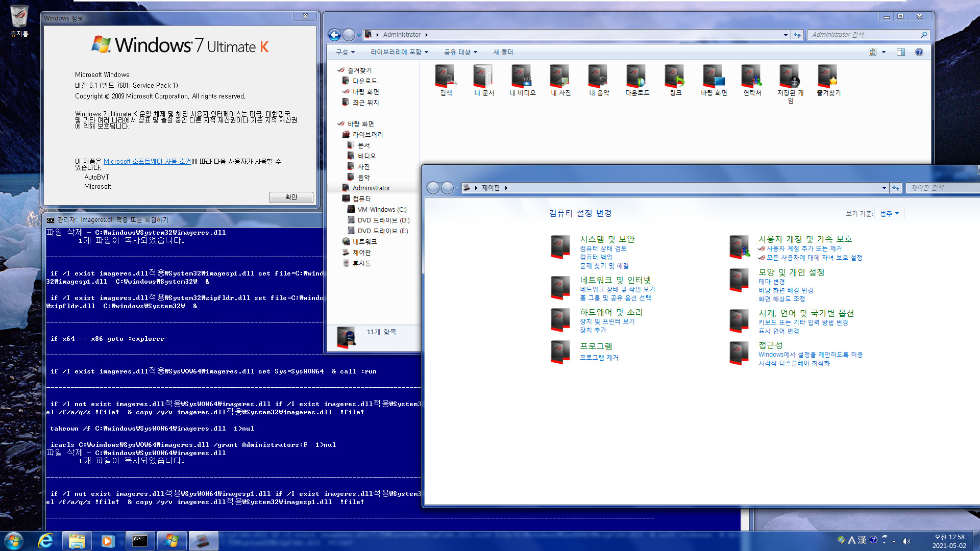Open the 테마 변경 link

pyautogui.click(x=771, y=282)
